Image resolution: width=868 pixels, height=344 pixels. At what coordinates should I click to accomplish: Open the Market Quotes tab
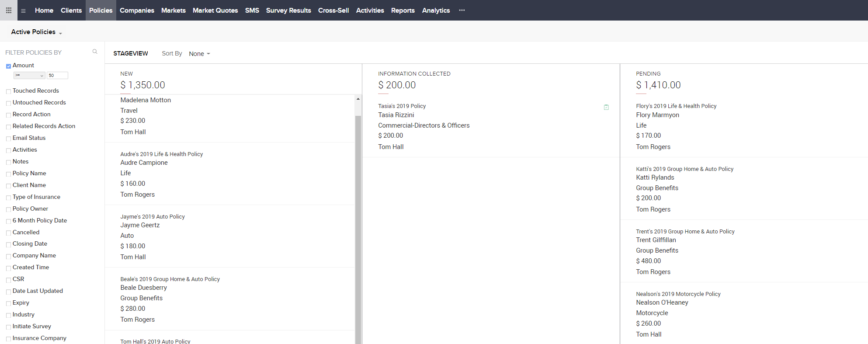pyautogui.click(x=215, y=10)
